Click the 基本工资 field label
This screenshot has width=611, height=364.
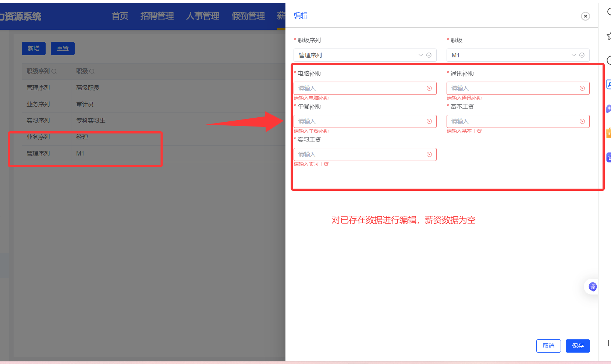click(x=462, y=107)
